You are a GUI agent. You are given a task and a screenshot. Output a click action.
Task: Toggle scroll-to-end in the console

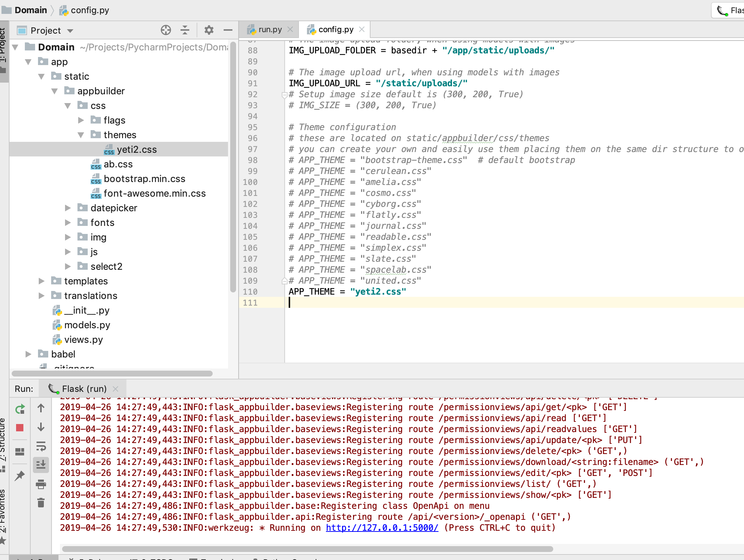click(41, 465)
